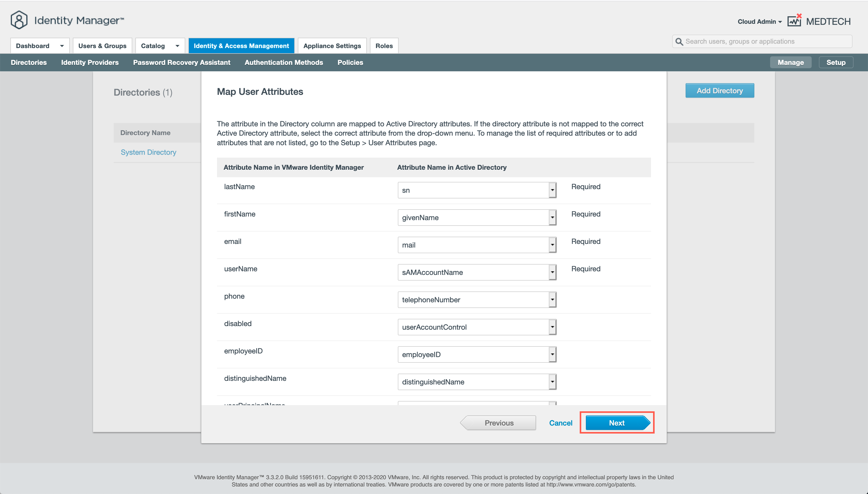Image resolution: width=868 pixels, height=494 pixels.
Task: Open the lastName attribute dropdown (sn)
Action: click(x=552, y=190)
